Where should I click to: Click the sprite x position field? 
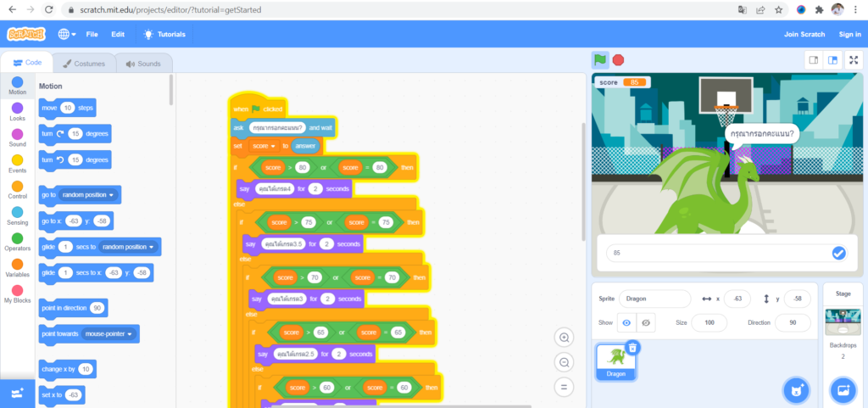(x=737, y=299)
